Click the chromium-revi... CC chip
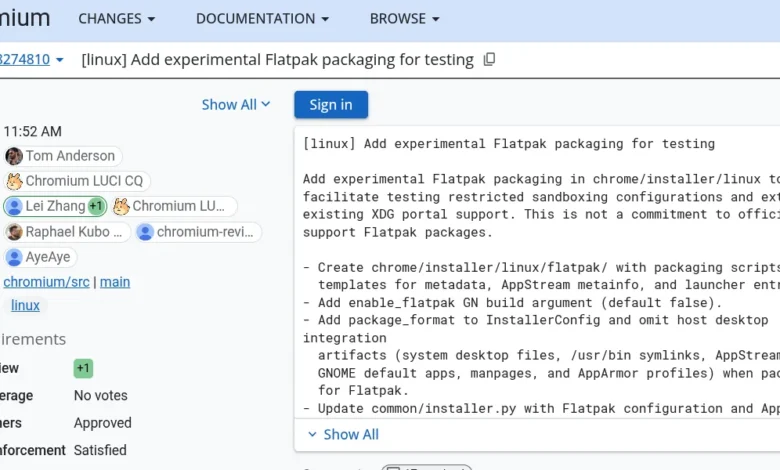 click(198, 232)
